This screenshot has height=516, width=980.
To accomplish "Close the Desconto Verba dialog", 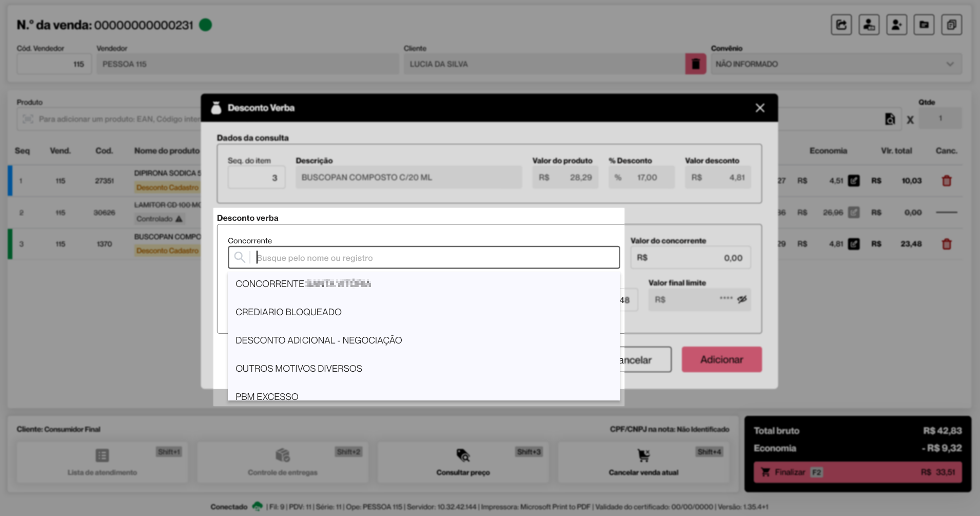I will pyautogui.click(x=759, y=108).
